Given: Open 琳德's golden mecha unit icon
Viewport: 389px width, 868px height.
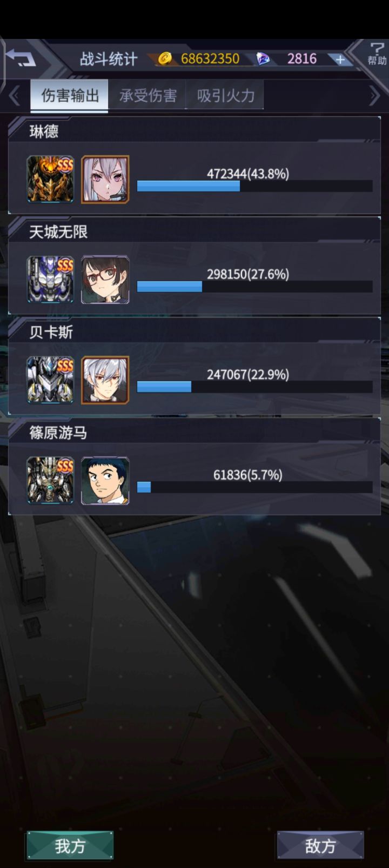Looking at the screenshot, I should 50,180.
